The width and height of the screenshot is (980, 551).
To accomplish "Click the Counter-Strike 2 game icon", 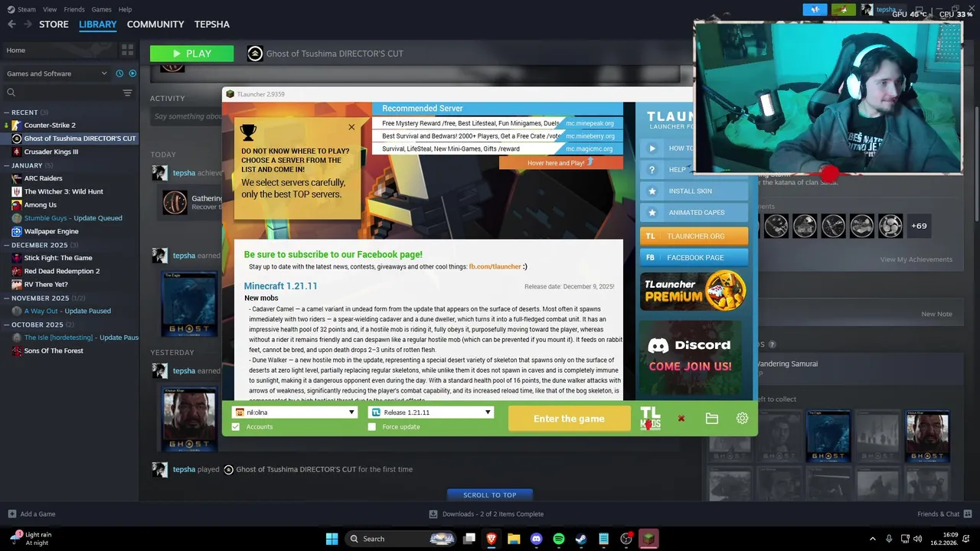I will click(x=16, y=125).
